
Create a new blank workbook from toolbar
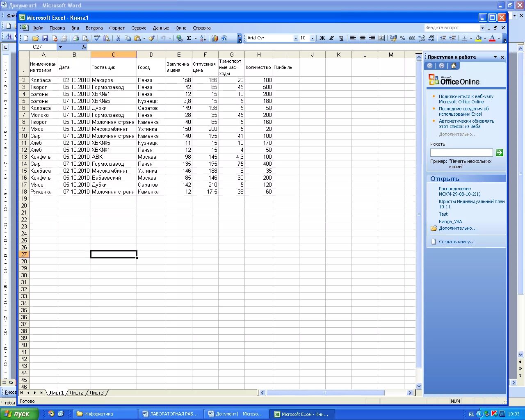tap(26, 38)
